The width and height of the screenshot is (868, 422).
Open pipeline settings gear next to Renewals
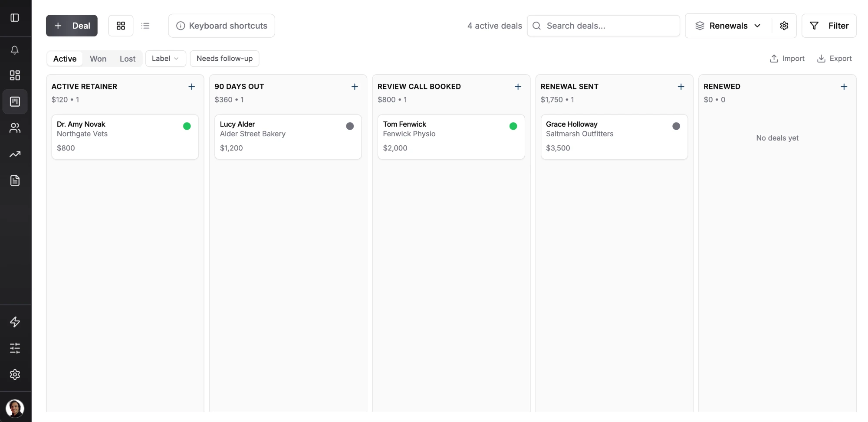784,26
